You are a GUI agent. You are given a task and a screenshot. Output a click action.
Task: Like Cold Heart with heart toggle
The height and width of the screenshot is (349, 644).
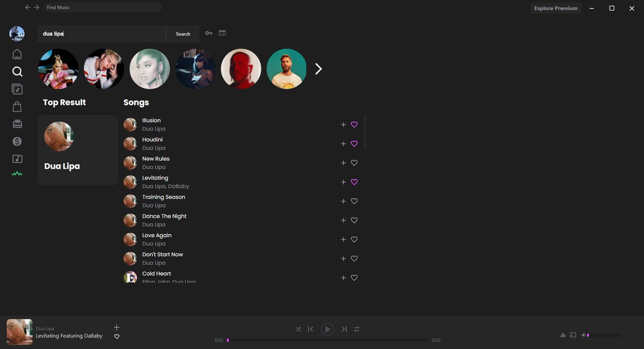point(354,278)
